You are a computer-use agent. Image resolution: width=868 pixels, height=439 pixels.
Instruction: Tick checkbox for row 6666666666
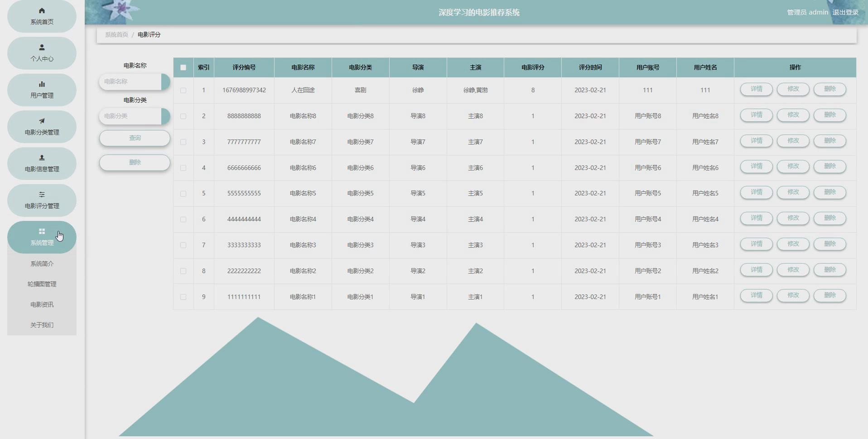183,168
